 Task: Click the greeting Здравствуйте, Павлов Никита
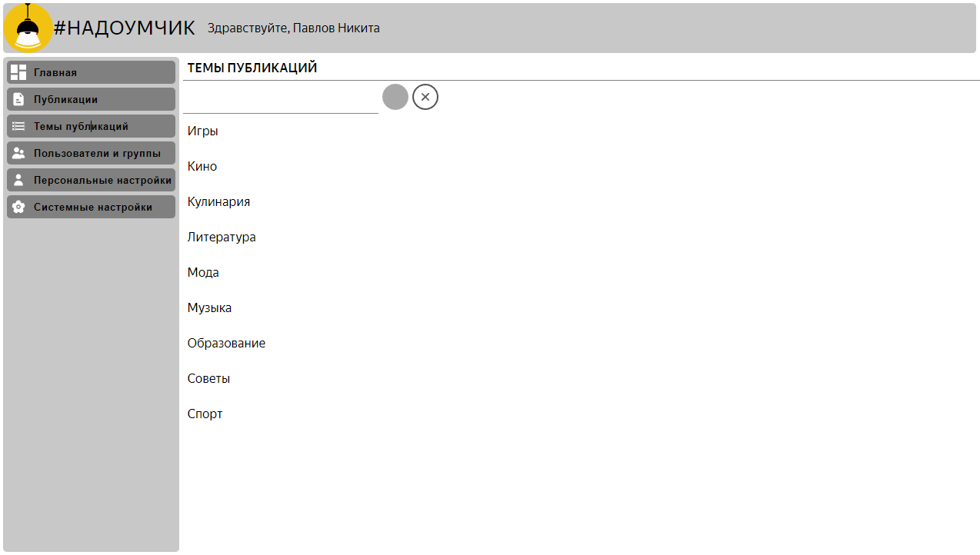point(294,28)
